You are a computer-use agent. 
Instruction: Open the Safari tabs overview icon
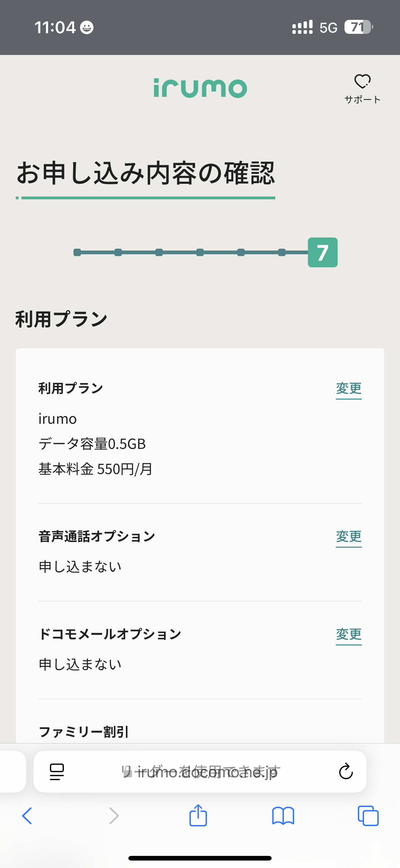click(368, 816)
